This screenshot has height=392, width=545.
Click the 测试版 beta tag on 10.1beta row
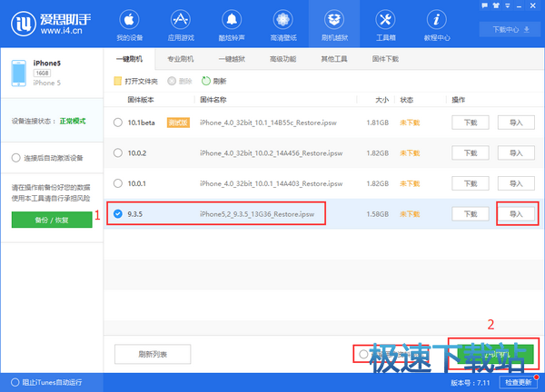(178, 122)
